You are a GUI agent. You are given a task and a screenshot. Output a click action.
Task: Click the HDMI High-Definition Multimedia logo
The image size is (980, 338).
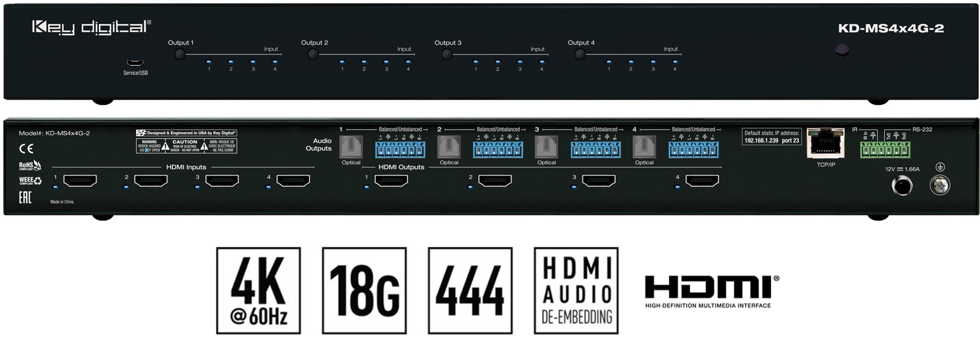[x=712, y=291]
